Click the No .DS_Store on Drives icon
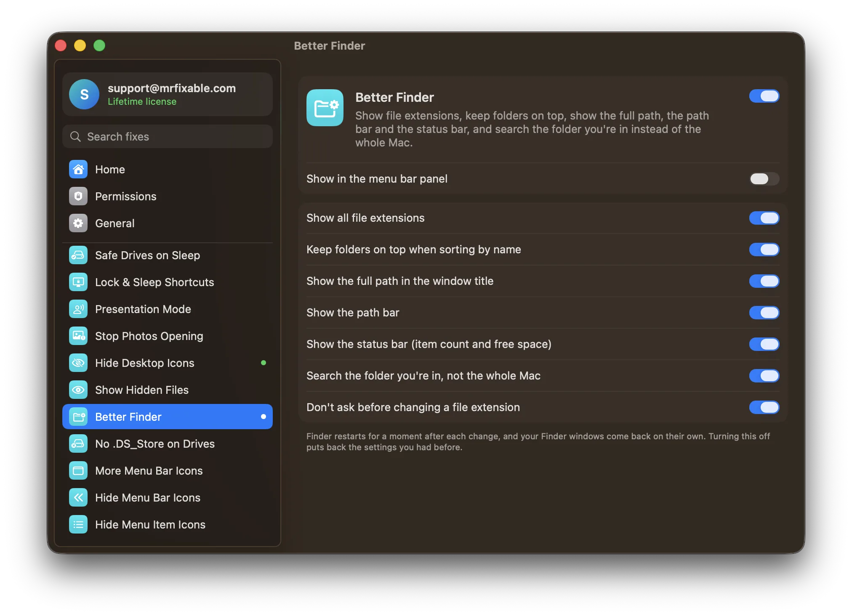This screenshot has width=852, height=616. (78, 443)
